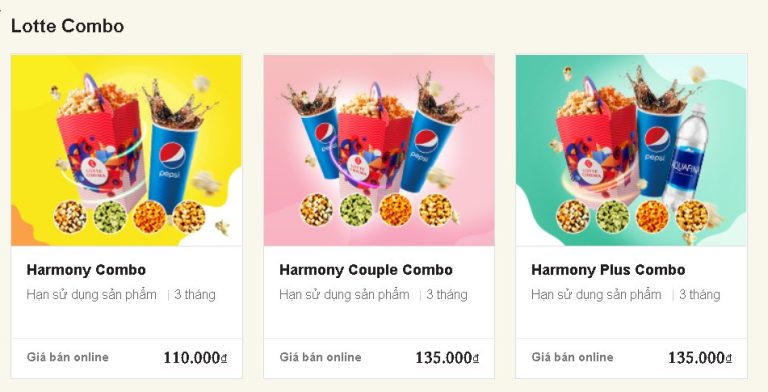Click the green popcorn flavor circle in Couple Combo
The width and height of the screenshot is (768, 392).
tap(356, 210)
